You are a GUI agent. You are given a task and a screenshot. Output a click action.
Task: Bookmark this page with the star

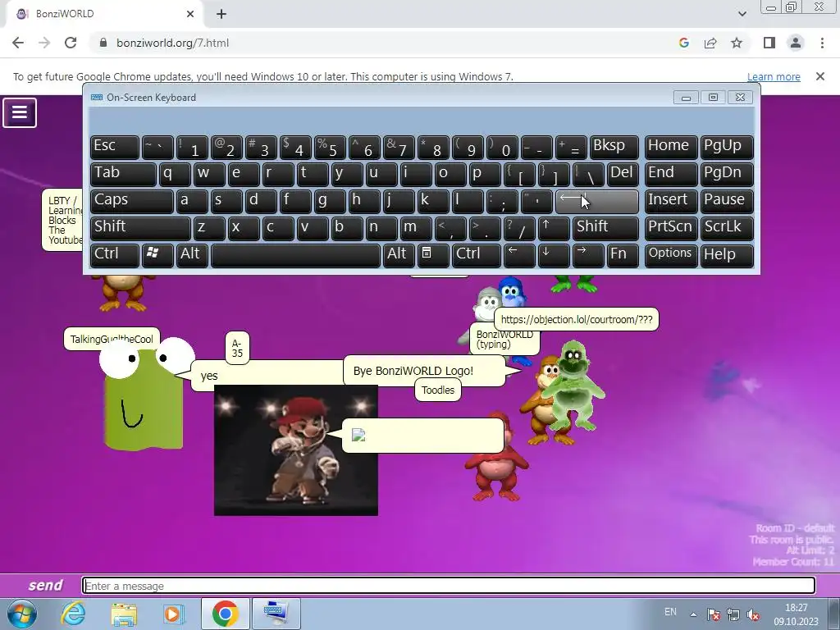coord(737,43)
